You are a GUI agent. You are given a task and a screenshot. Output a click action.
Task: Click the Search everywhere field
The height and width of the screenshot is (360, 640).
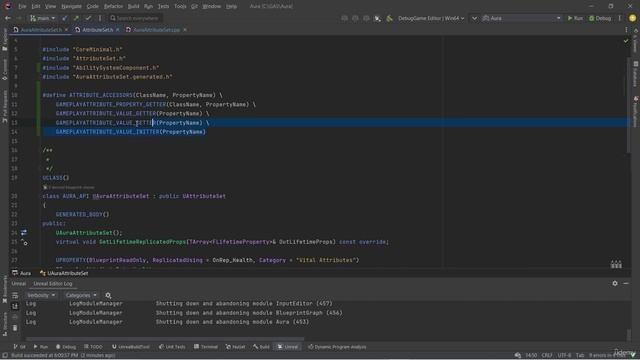(x=136, y=18)
